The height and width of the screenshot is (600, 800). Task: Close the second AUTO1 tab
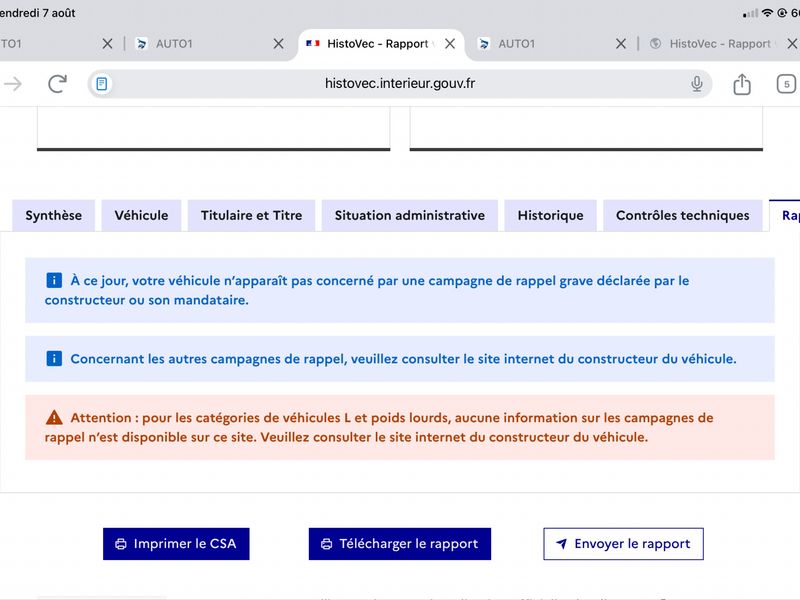620,44
